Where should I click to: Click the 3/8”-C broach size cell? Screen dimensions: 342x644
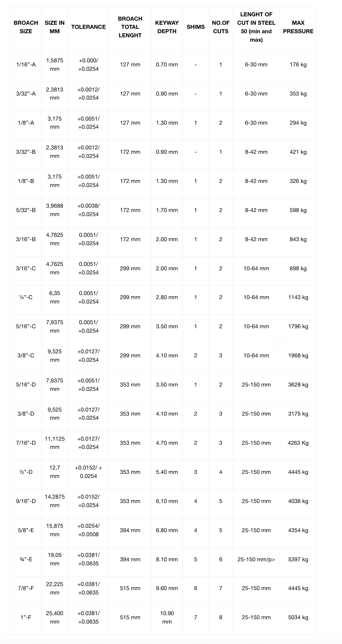[26, 356]
